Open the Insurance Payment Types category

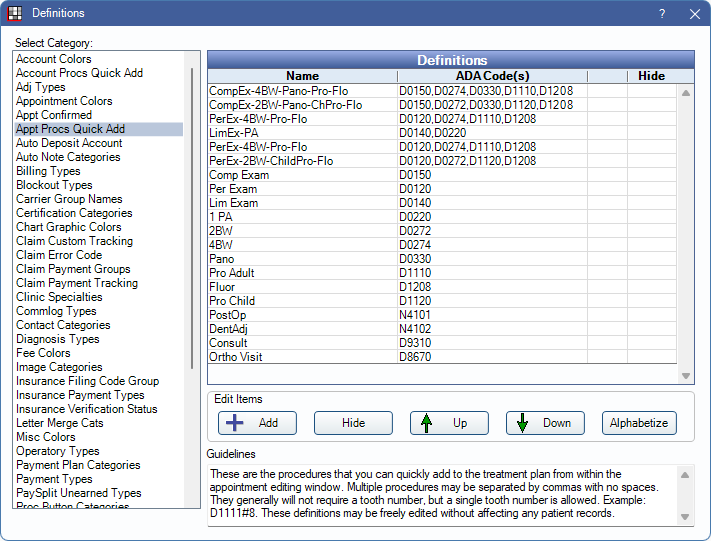(x=80, y=395)
